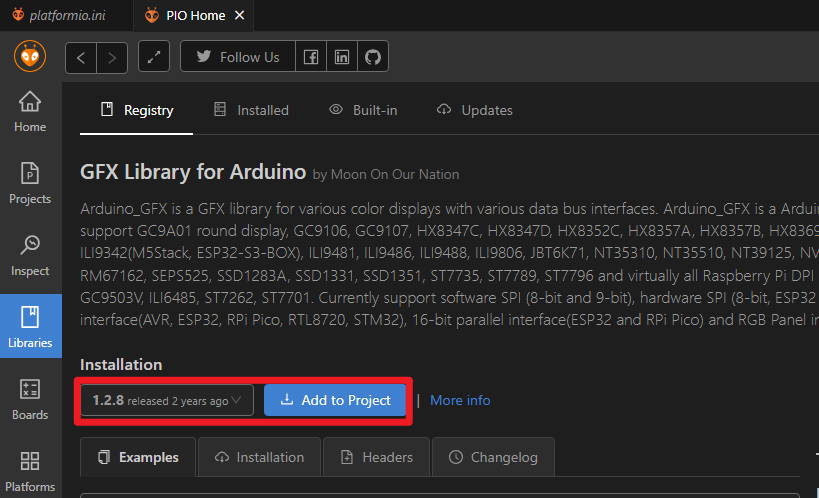Open Projects in the sidebar
The image size is (819, 498).
(x=30, y=183)
